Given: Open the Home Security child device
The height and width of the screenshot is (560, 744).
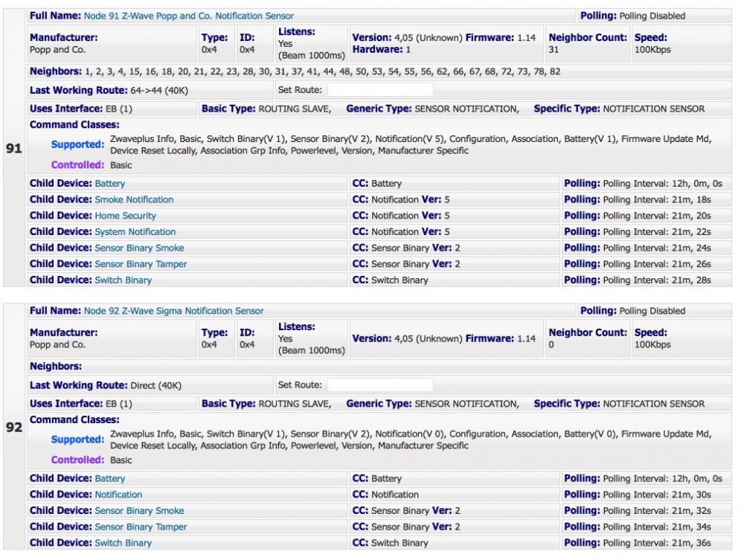Looking at the screenshot, I should (125, 216).
